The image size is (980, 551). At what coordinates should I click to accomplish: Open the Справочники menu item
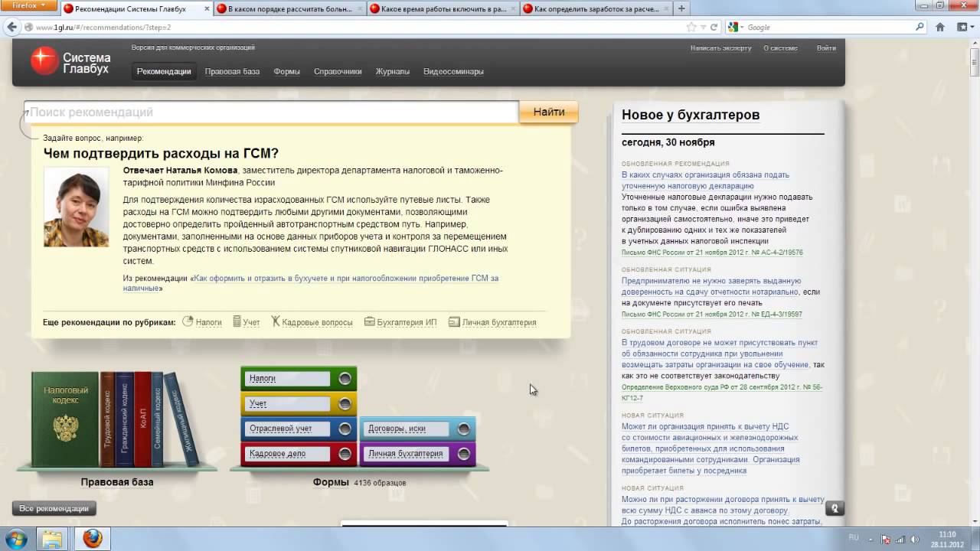coord(338,71)
